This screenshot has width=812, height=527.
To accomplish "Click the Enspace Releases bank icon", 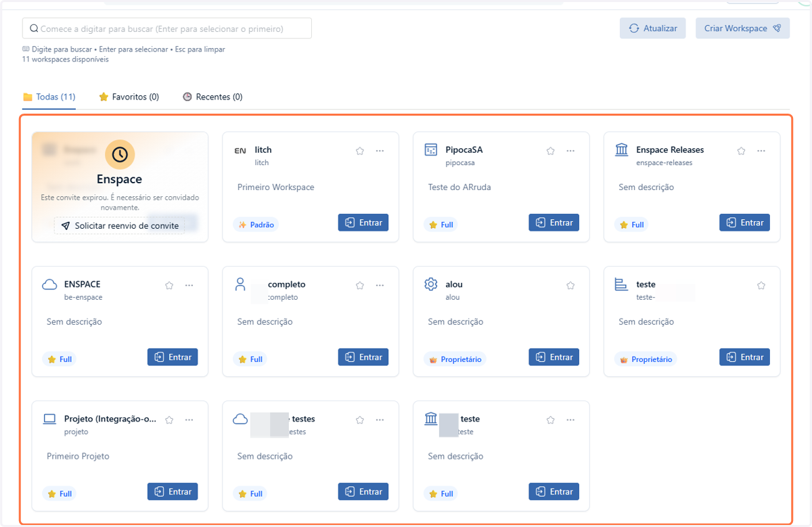I will coord(622,150).
